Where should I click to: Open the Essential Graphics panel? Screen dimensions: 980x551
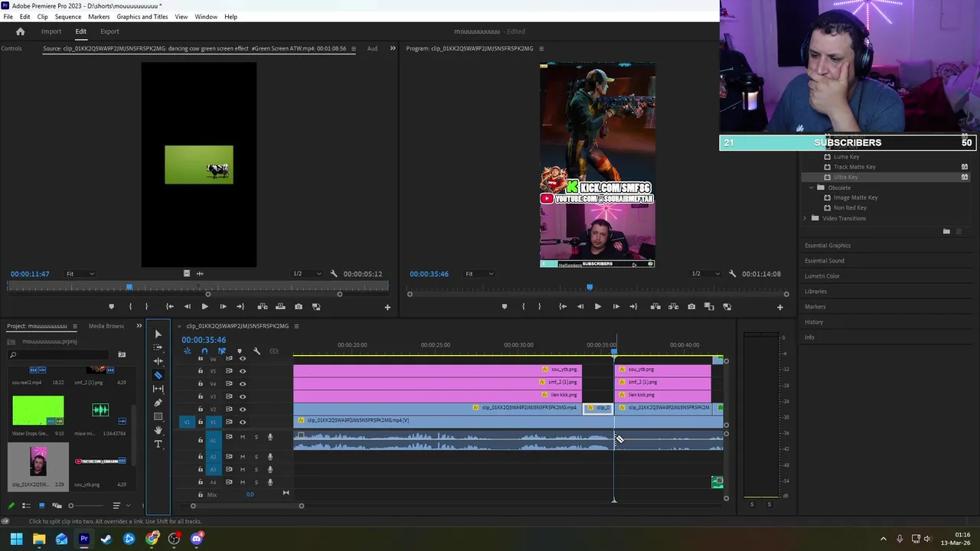click(828, 246)
